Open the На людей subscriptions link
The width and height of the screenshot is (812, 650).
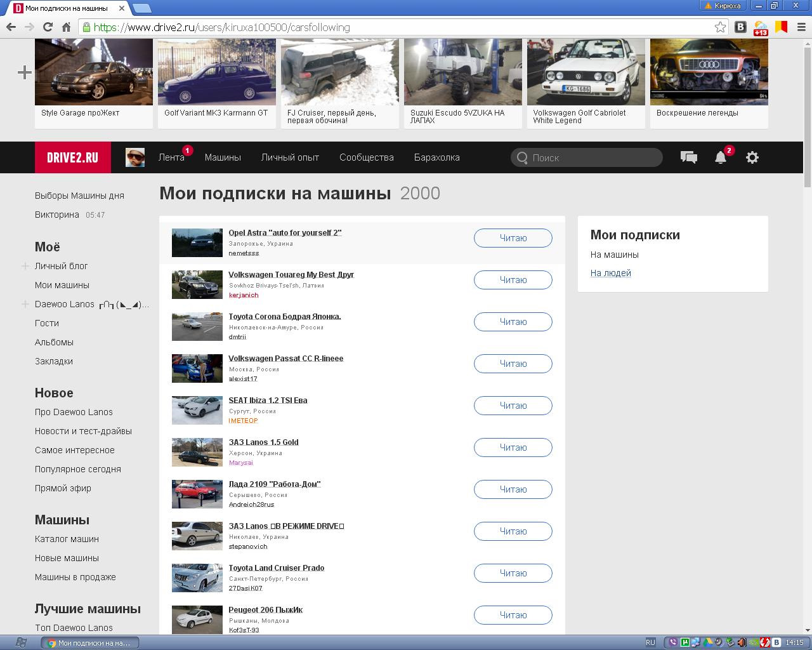tap(611, 273)
